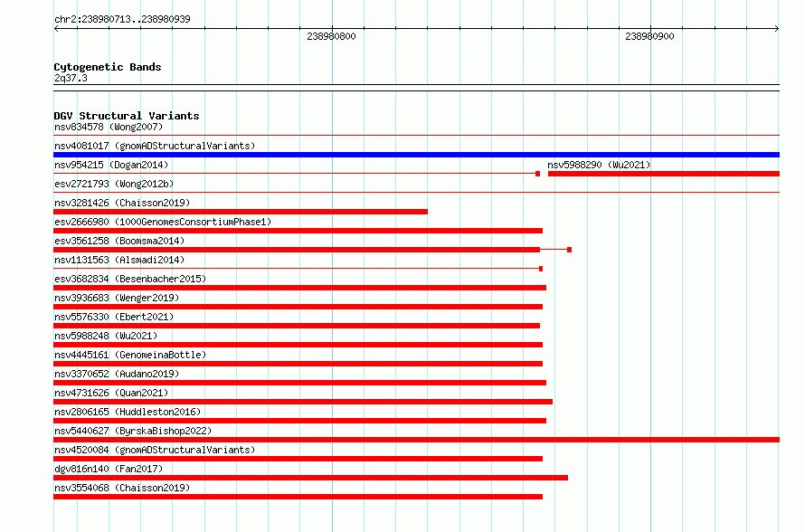The image size is (805, 532).
Task: Click the nsv954215 (Dogan2014) label
Action: (x=111, y=165)
